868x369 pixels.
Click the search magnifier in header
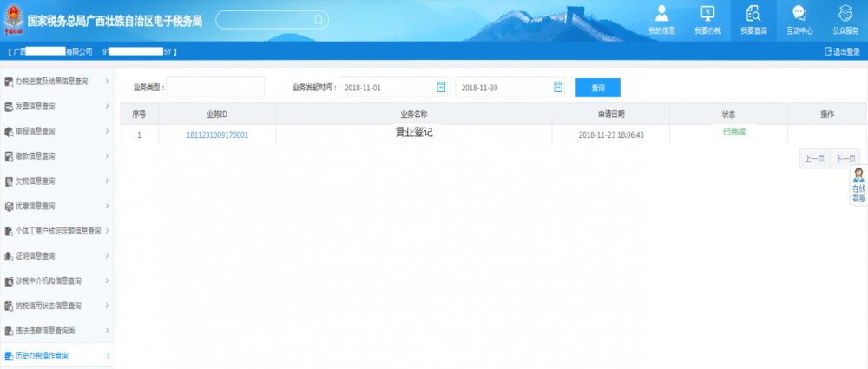point(319,20)
